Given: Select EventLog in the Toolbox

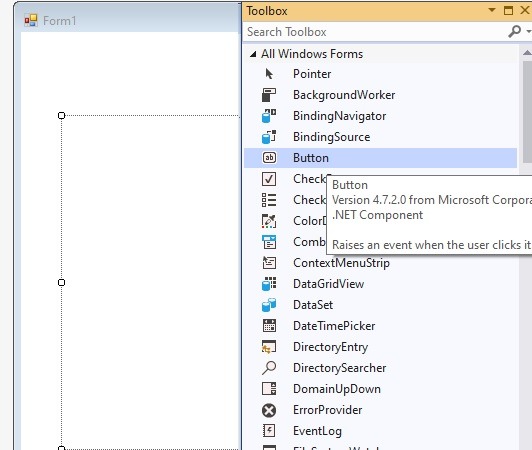Looking at the screenshot, I should (x=317, y=431).
